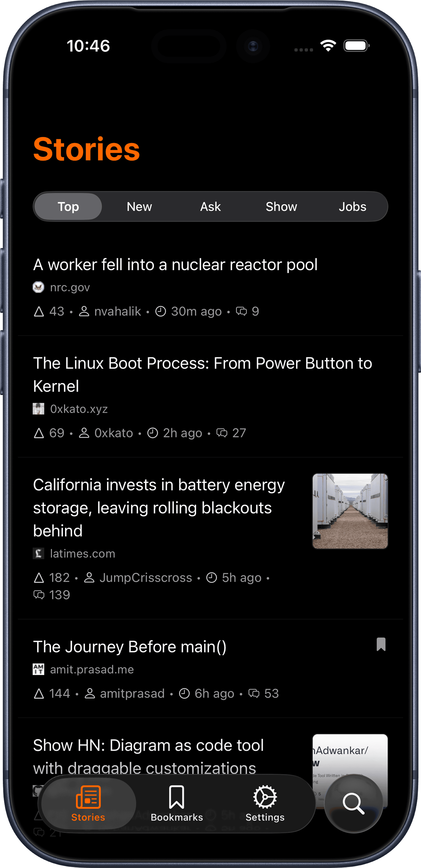Switch to the Ask segment
The height and width of the screenshot is (868, 421).
click(x=210, y=206)
